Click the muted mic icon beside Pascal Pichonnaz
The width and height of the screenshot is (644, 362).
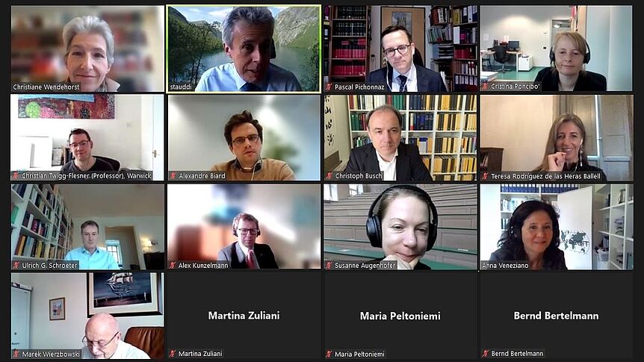329,87
